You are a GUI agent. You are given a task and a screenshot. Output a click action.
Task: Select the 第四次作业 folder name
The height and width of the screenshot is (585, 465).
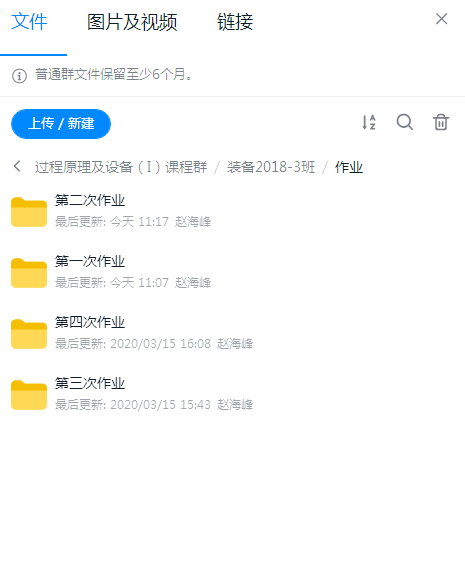pos(90,322)
